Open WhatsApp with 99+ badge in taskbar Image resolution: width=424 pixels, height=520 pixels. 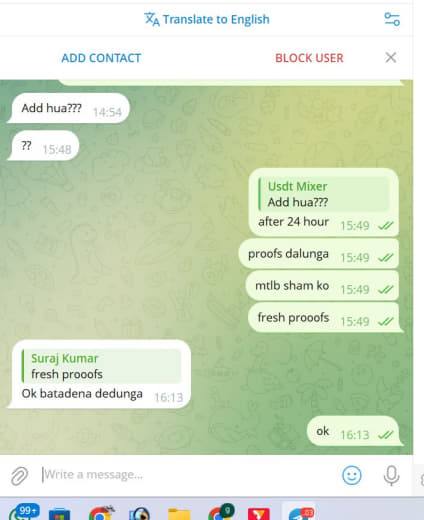point(23,513)
